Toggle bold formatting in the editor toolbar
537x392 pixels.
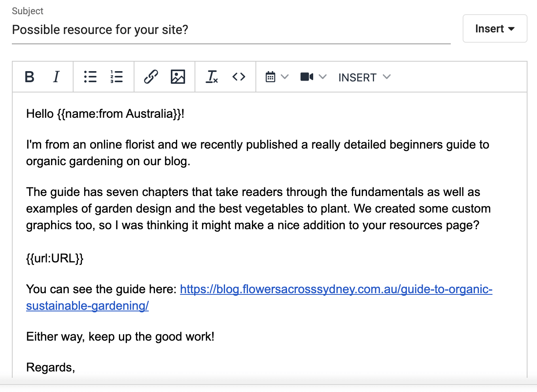[x=30, y=77]
